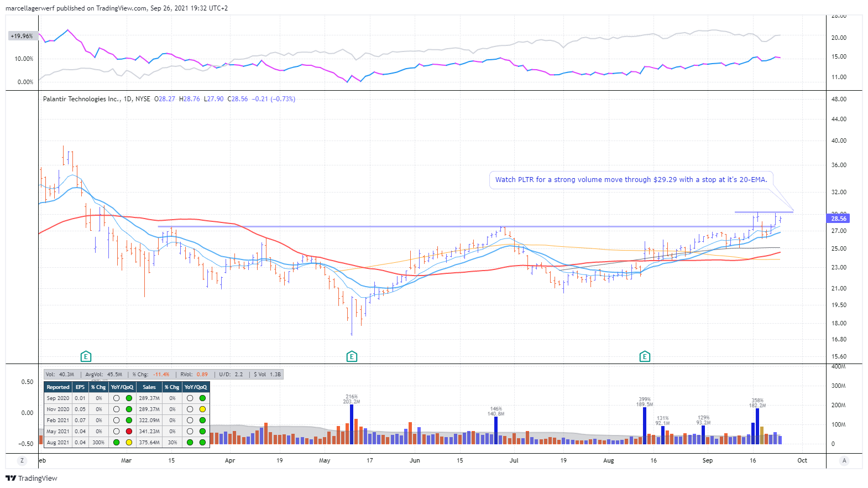This screenshot has height=488, width=868.
Task: Click the 'Palantir Technologies Inc., 1D, NYSE' title
Action: (x=97, y=99)
